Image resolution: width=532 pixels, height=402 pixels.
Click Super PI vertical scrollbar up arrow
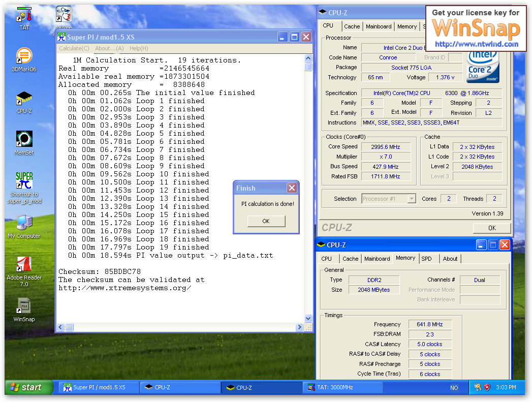coord(308,58)
